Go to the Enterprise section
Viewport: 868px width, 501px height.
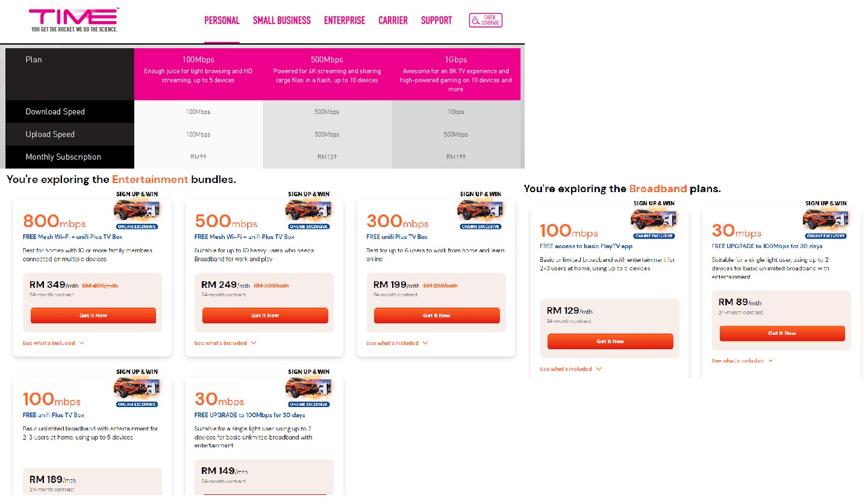point(345,20)
